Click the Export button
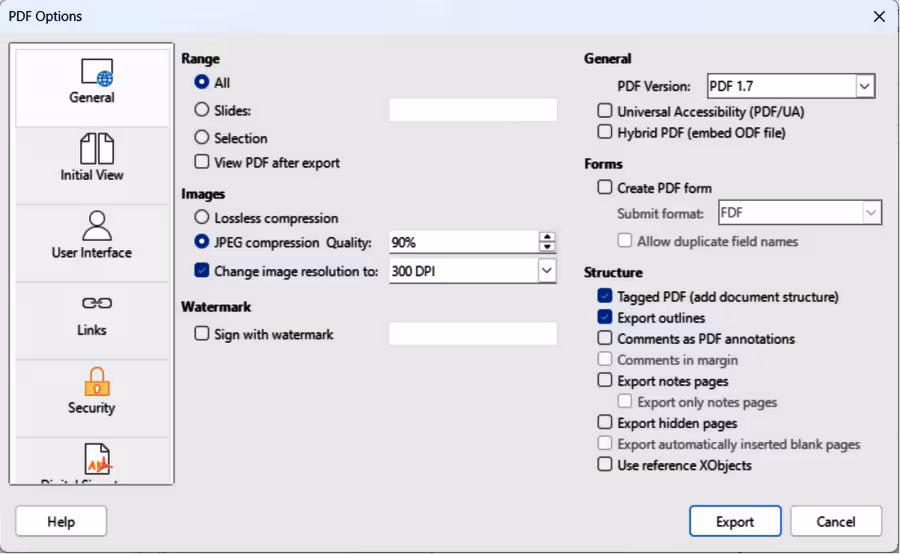Image resolution: width=900 pixels, height=554 pixels. pos(735,521)
